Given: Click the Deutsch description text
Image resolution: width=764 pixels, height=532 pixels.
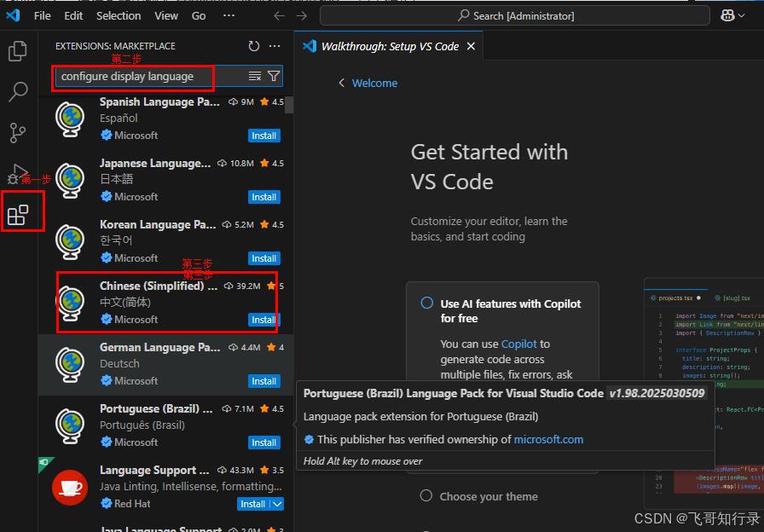Looking at the screenshot, I should click(x=119, y=364).
